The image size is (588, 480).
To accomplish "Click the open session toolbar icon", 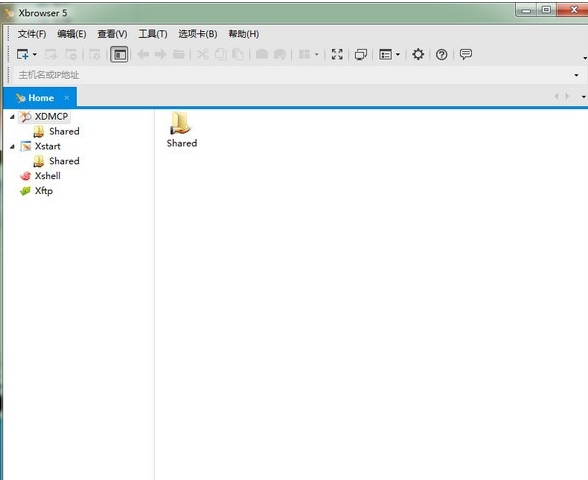I will (x=51, y=55).
